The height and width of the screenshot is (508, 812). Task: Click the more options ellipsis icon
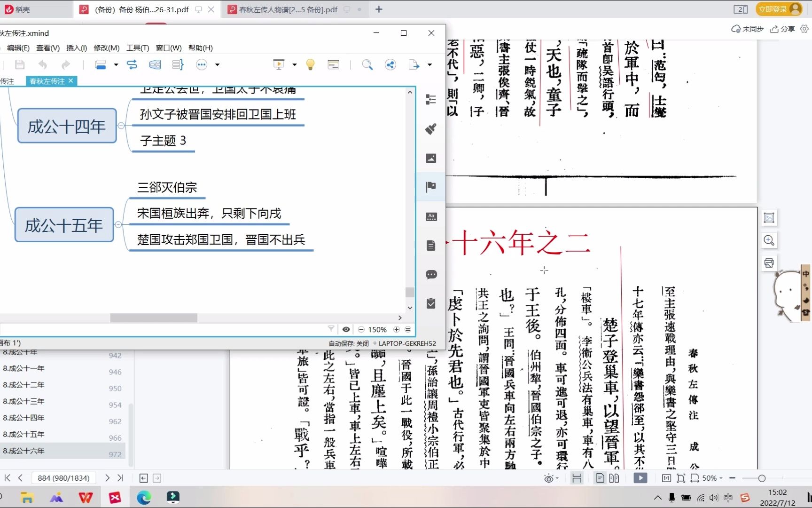202,65
